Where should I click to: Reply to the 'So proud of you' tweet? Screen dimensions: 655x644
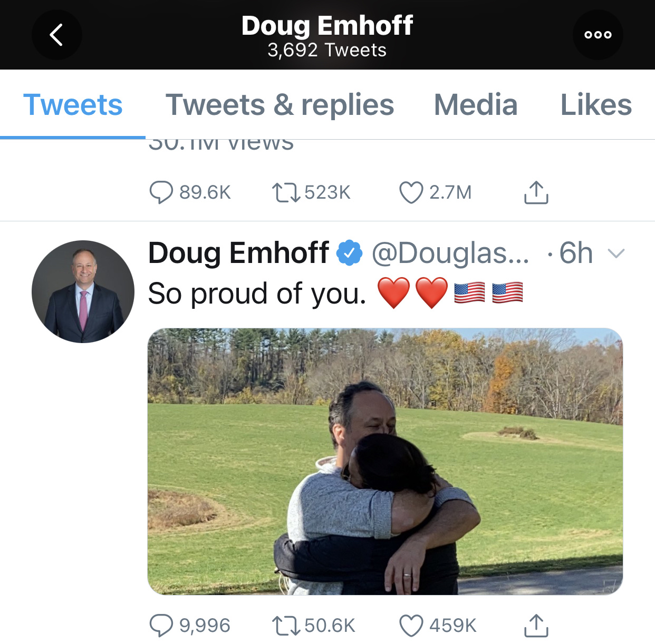(x=161, y=626)
